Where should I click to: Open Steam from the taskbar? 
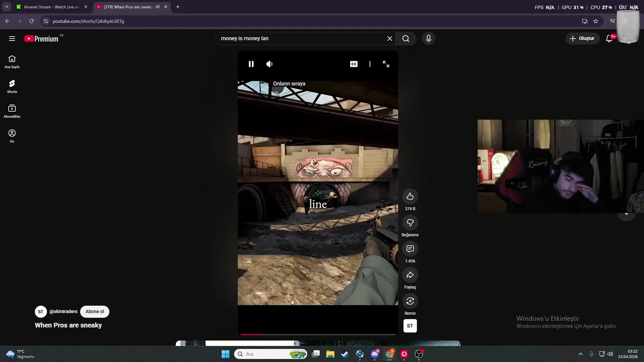coord(345,354)
